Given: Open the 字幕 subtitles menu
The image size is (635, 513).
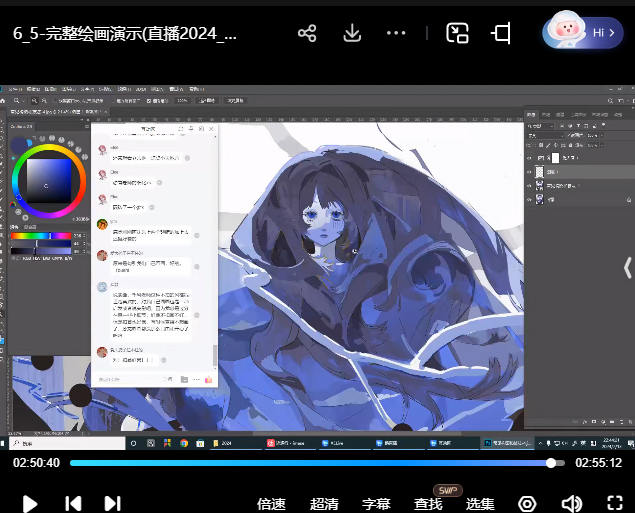Looking at the screenshot, I should click(376, 504).
